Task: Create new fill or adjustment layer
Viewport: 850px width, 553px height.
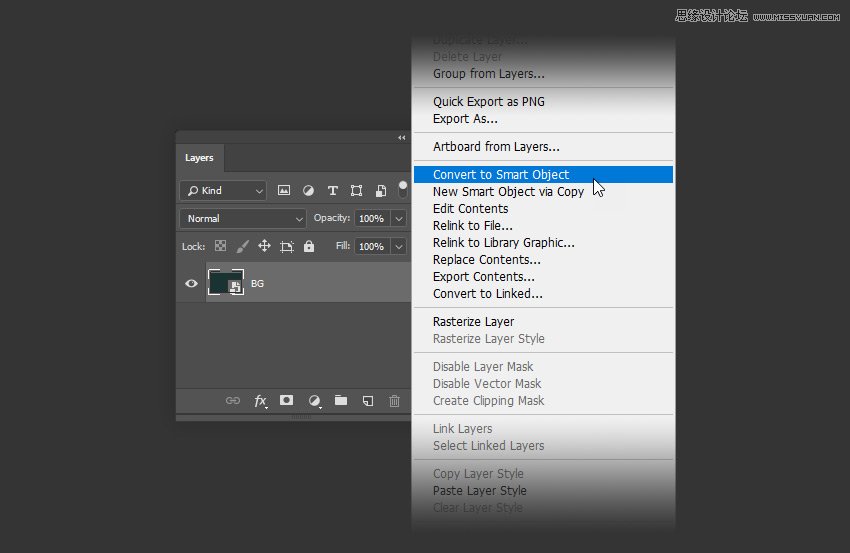Action: [x=314, y=400]
